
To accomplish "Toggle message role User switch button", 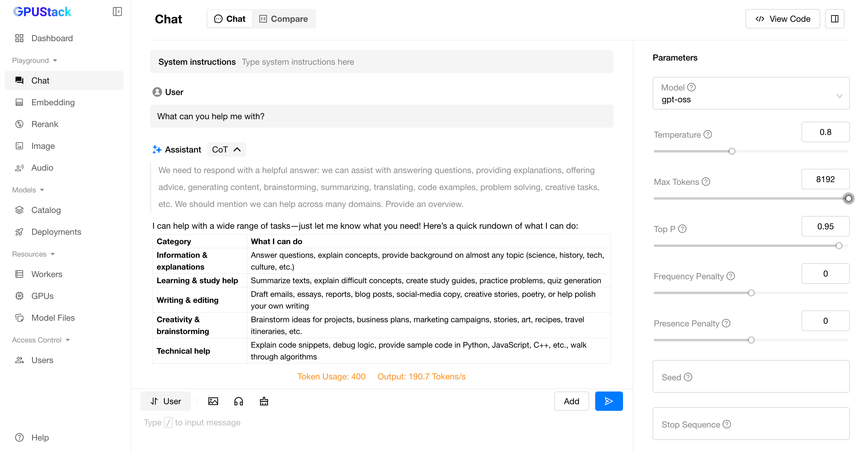I will point(165,401).
